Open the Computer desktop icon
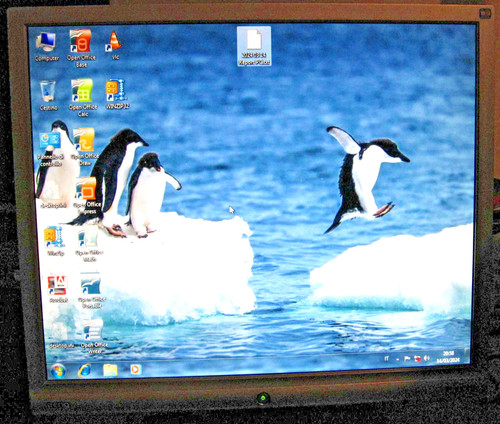 coord(46,47)
